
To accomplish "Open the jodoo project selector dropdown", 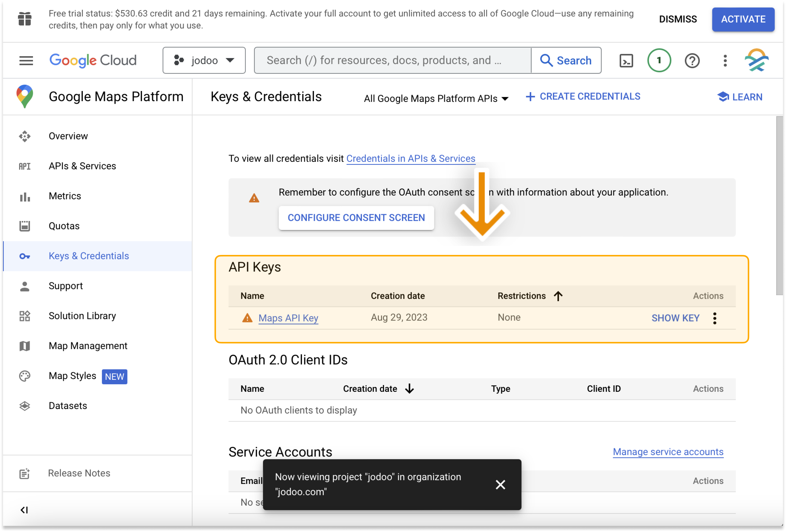I will point(204,61).
